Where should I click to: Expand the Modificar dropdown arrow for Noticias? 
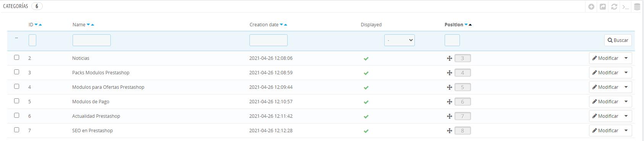(x=626, y=58)
